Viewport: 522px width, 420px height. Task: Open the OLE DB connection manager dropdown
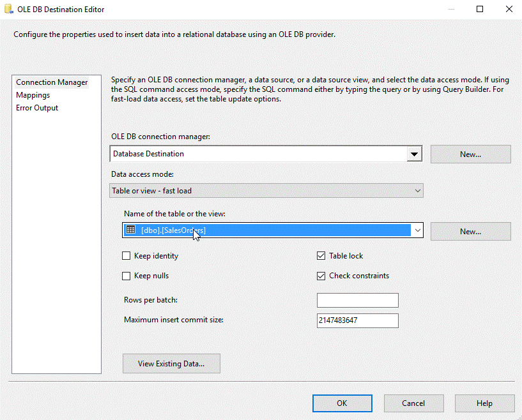415,153
